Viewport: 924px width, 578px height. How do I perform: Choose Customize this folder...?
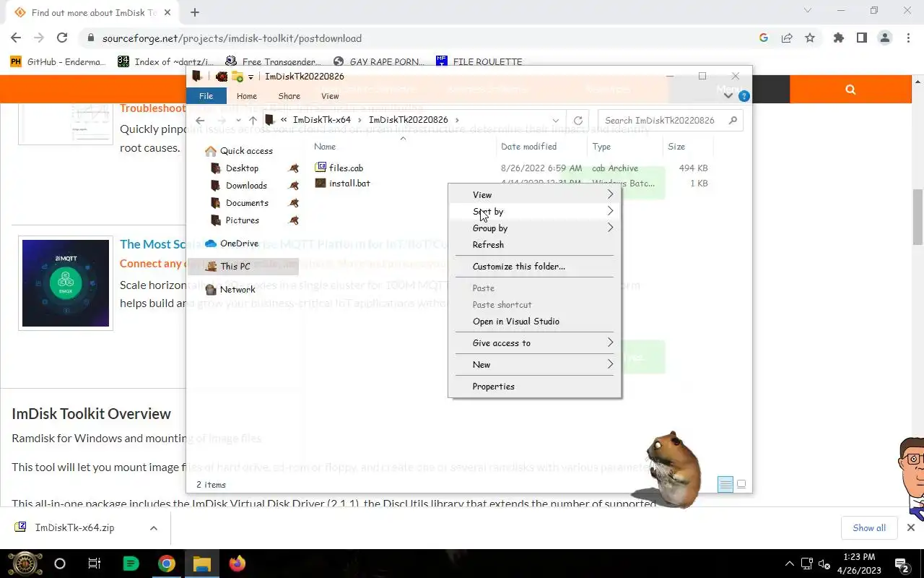[535, 266]
